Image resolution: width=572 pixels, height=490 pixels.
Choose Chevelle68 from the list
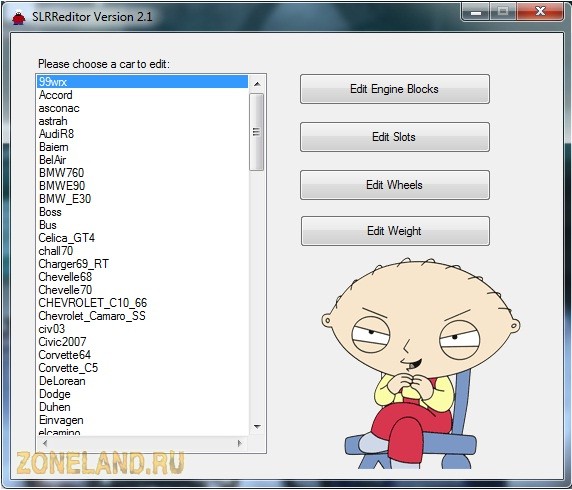click(x=142, y=277)
